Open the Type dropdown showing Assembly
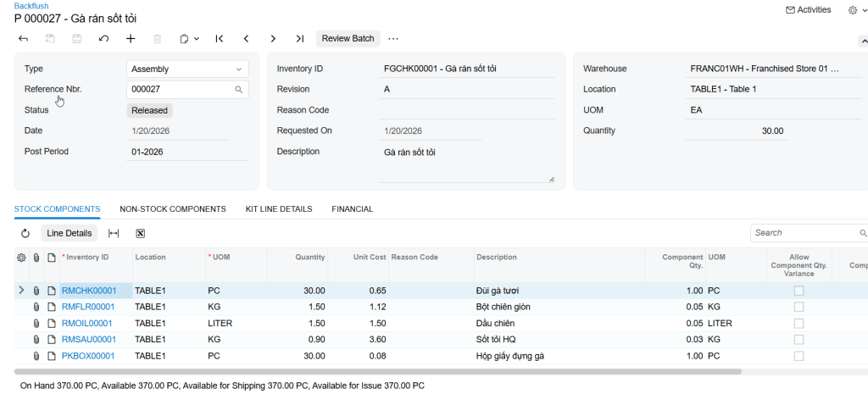Screen dimensions: 868x394 [x=187, y=69]
